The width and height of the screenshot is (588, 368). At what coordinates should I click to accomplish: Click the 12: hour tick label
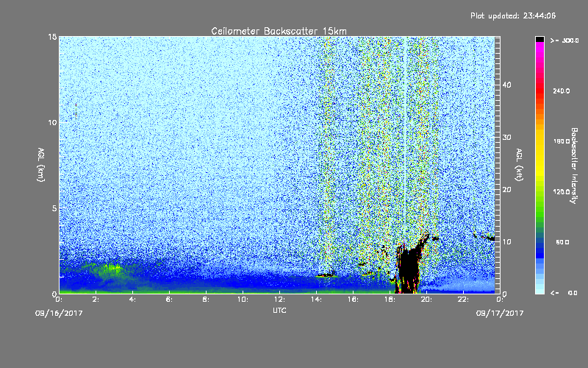(x=279, y=300)
